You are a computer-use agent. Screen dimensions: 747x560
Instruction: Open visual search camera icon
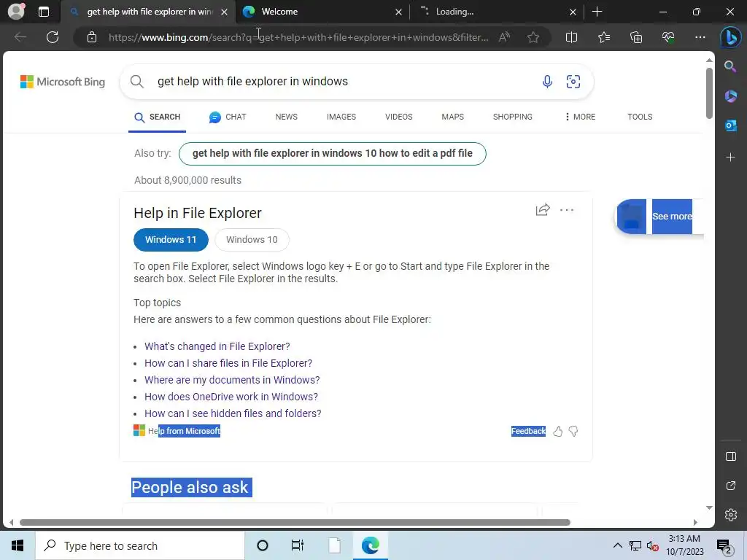click(x=573, y=82)
